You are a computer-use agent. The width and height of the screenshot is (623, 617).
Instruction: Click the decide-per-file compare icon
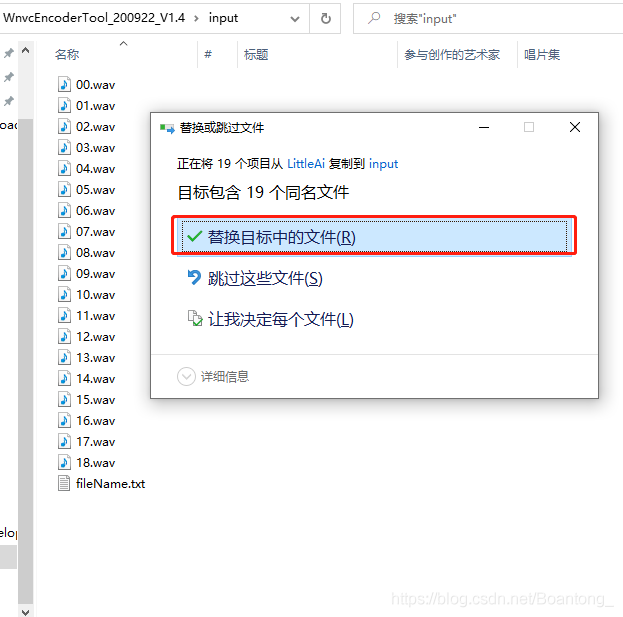(195, 318)
